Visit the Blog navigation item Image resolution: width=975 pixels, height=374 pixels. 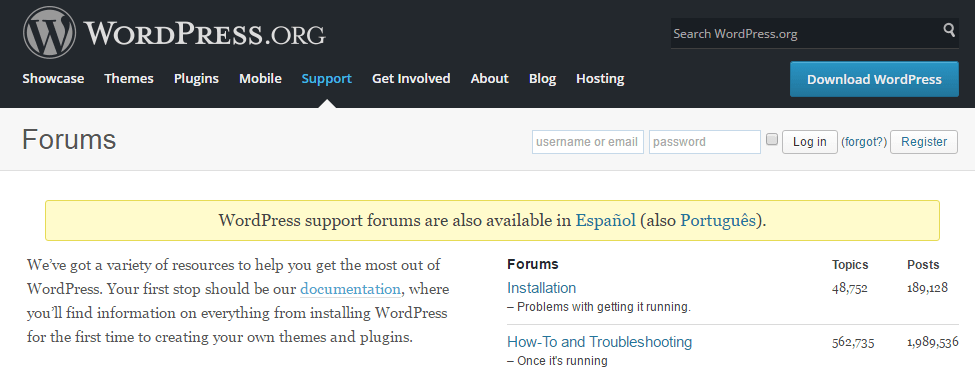click(x=542, y=78)
